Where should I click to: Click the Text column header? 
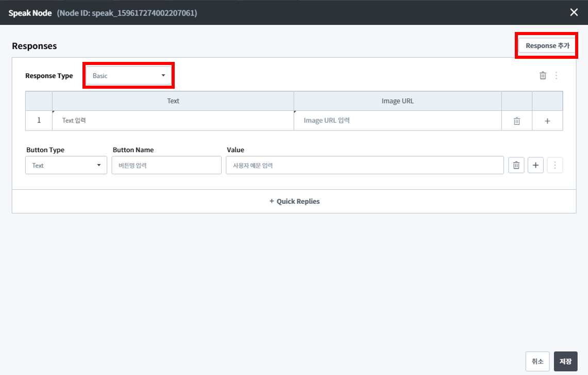173,101
